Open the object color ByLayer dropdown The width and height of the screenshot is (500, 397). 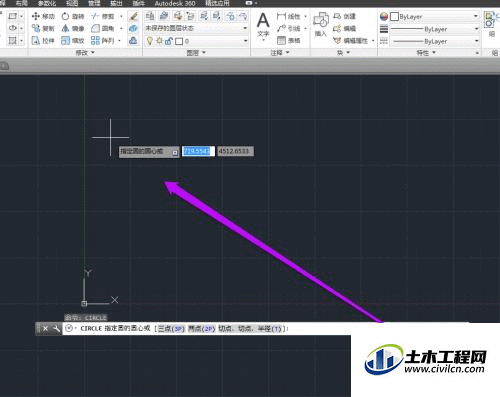click(434, 16)
